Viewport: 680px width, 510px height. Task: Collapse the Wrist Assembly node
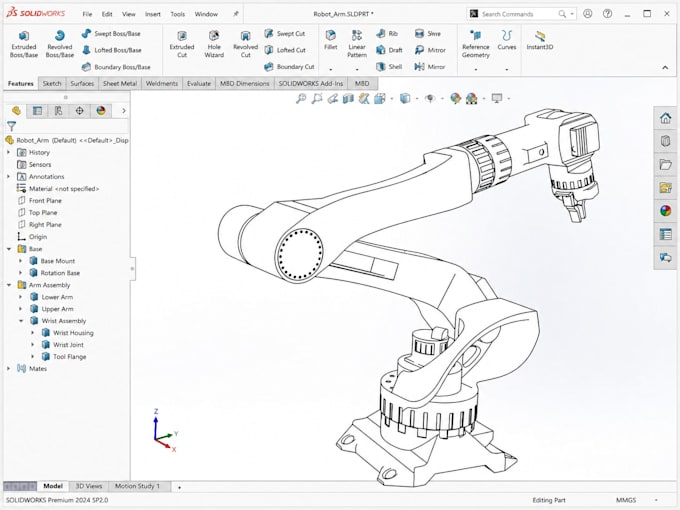21,321
